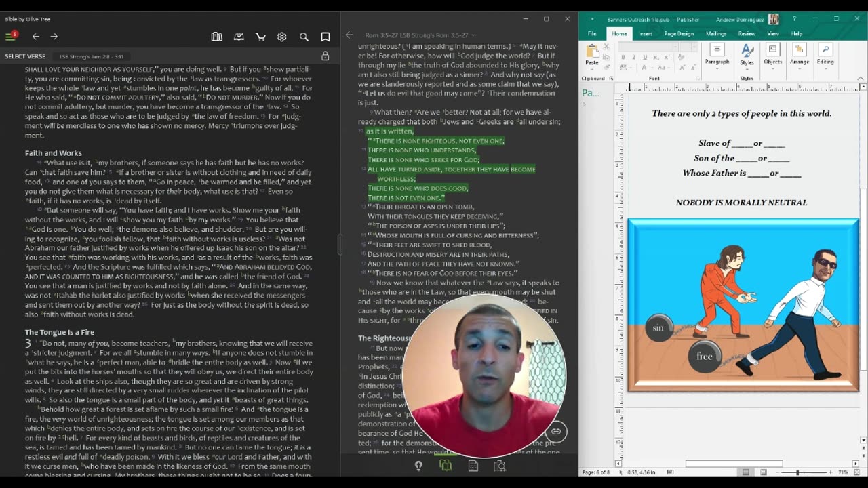868x488 pixels.
Task: Open the font name combo box
Action: point(649,47)
